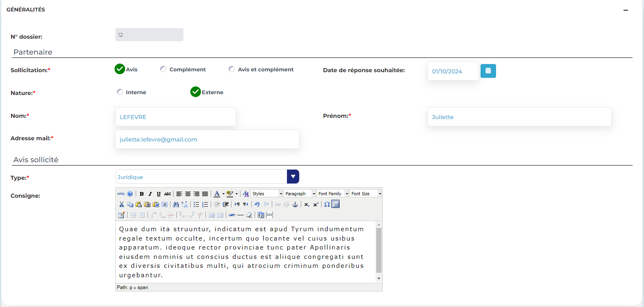This screenshot has width=644, height=307.
Task: Insert an unordered bullet list
Action: point(196,205)
